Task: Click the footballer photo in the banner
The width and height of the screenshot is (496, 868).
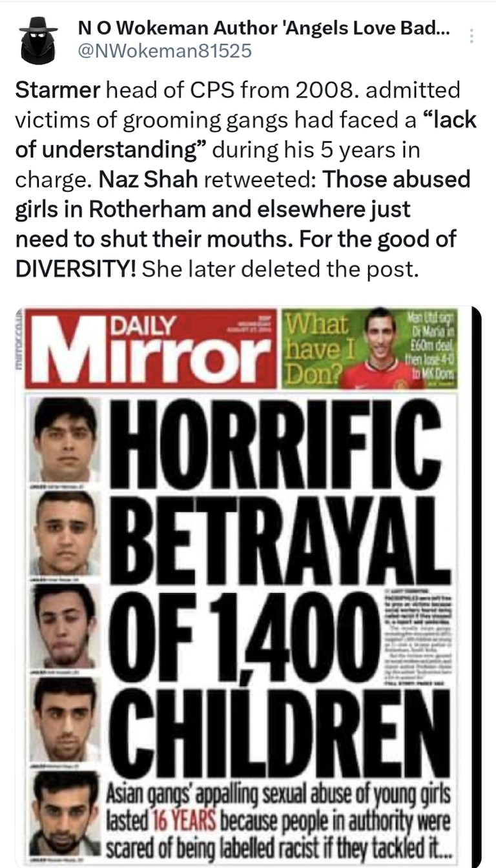Action: tap(380, 348)
